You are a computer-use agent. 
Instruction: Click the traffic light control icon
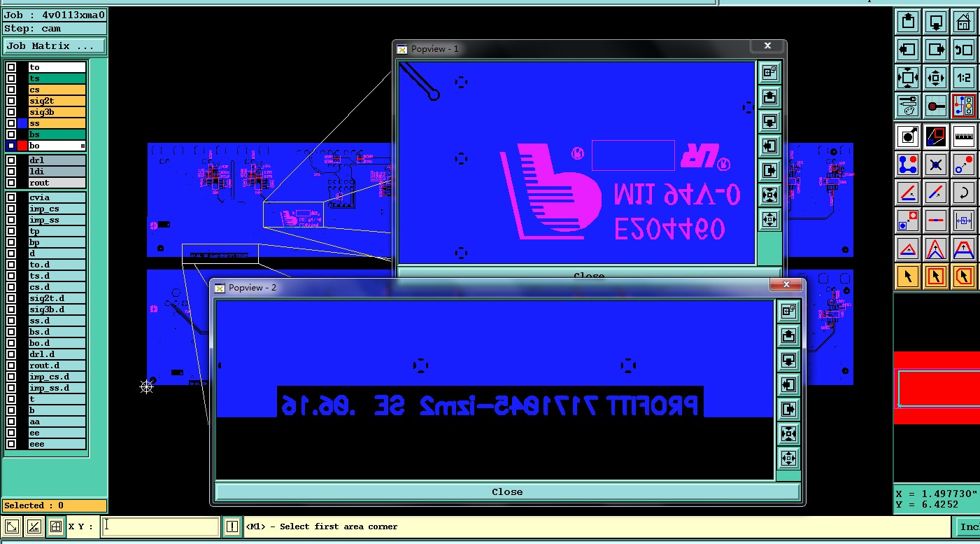964,105
